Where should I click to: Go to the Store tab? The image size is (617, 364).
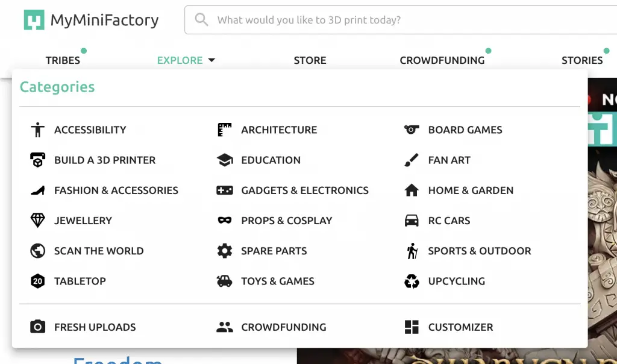[310, 60]
